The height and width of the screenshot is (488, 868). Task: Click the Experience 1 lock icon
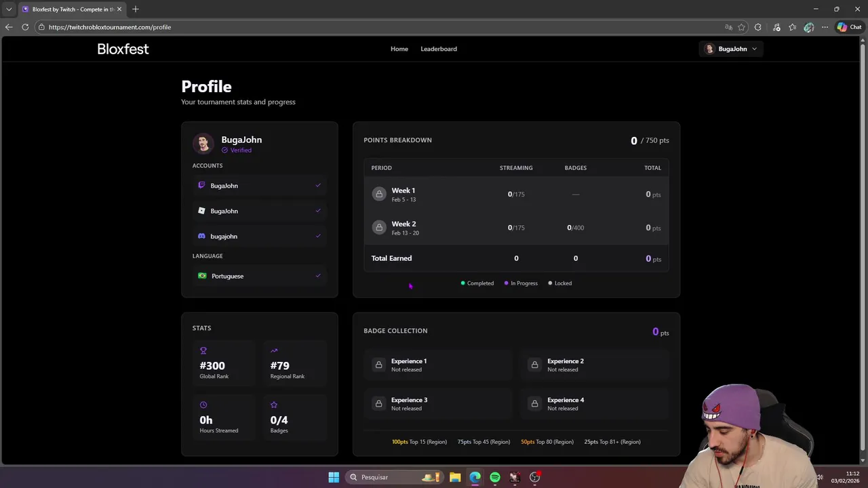pos(378,365)
